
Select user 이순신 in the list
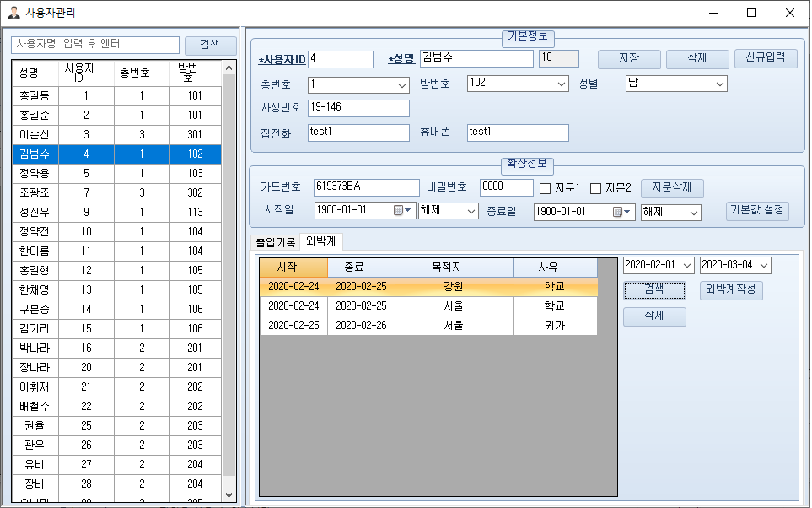pos(34,134)
